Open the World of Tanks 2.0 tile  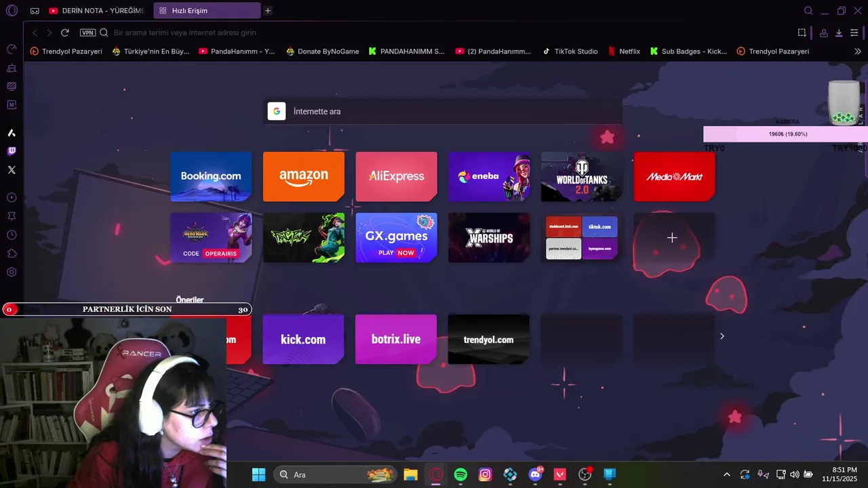(582, 176)
